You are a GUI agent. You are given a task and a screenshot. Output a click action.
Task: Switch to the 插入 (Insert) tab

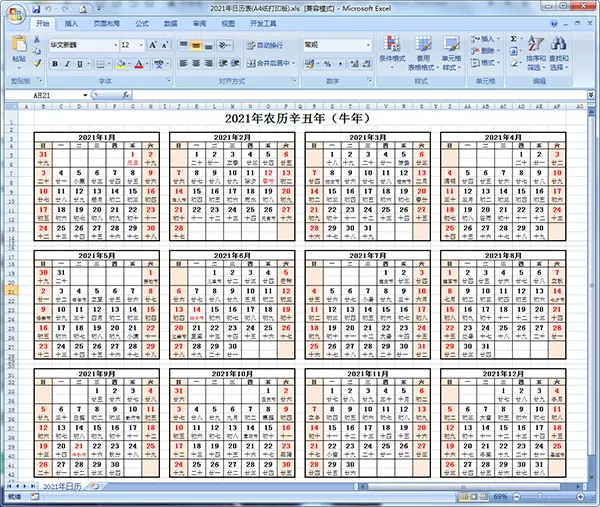pos(71,24)
